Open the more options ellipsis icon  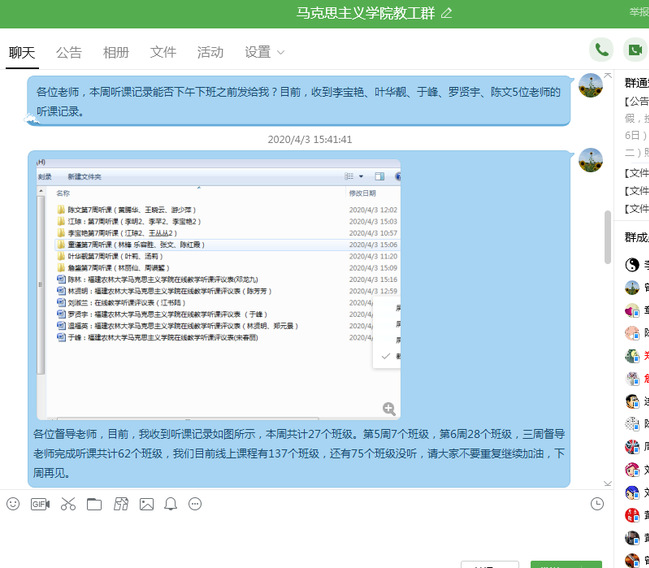tap(196, 504)
